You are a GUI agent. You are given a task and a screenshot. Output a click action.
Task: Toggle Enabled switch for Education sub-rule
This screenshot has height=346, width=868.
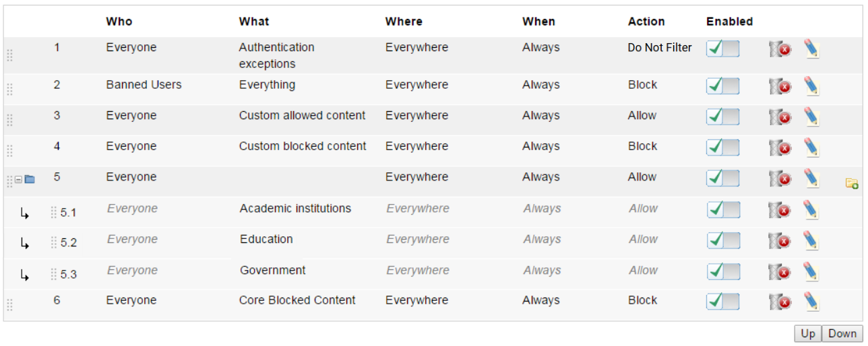722,240
